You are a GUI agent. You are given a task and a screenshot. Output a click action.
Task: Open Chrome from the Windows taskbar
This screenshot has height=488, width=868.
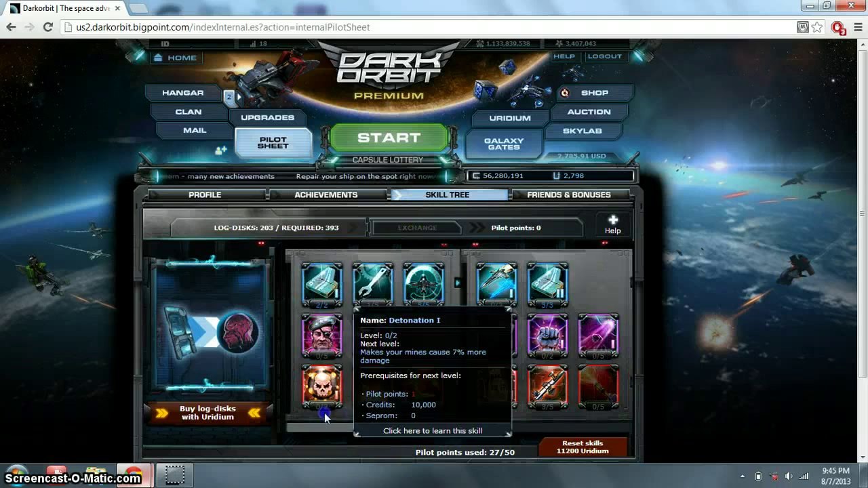(x=134, y=475)
